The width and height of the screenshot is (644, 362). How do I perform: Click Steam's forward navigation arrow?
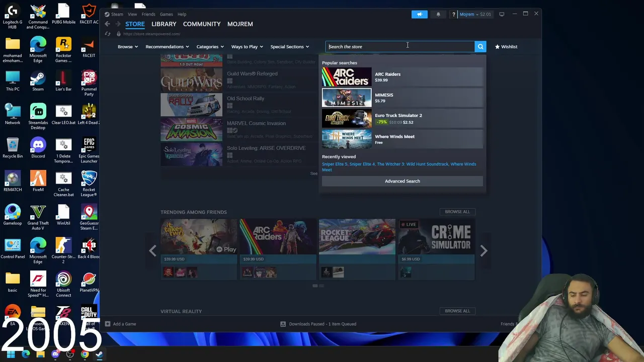click(118, 24)
